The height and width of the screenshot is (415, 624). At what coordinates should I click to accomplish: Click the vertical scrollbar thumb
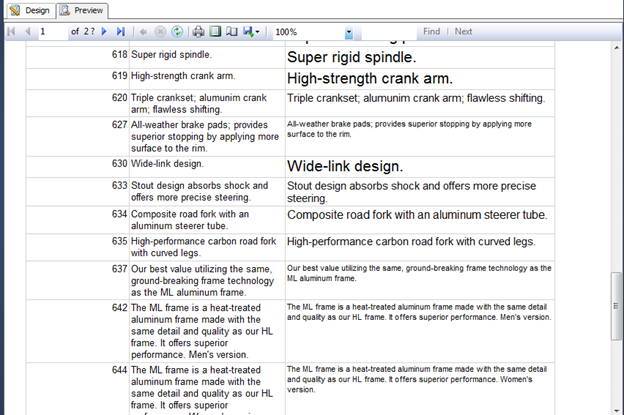616,306
